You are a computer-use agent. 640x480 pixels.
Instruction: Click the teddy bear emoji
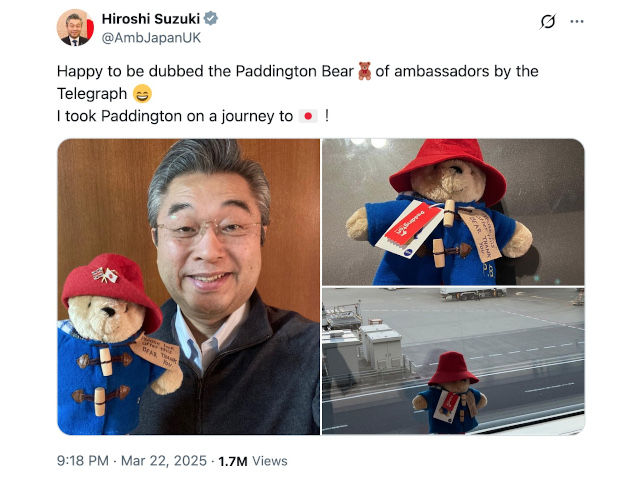(x=364, y=71)
